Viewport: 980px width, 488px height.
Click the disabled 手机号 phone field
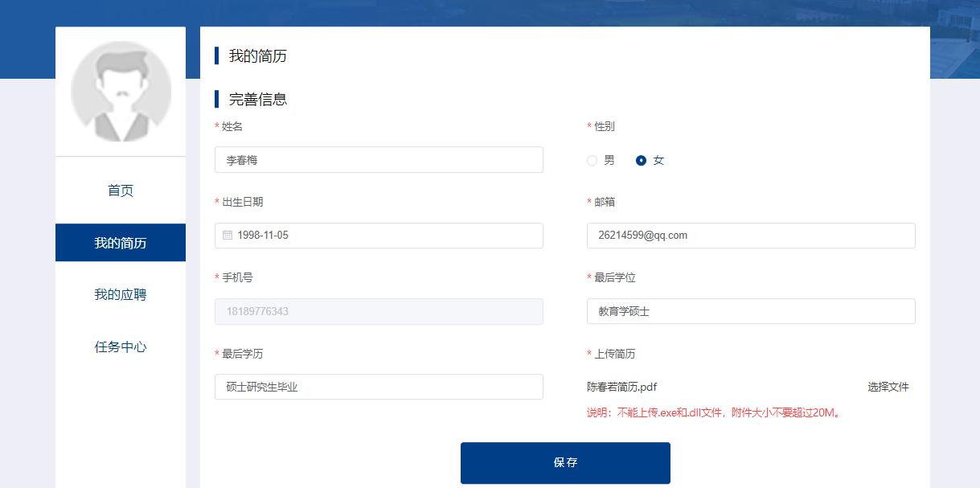[378, 311]
